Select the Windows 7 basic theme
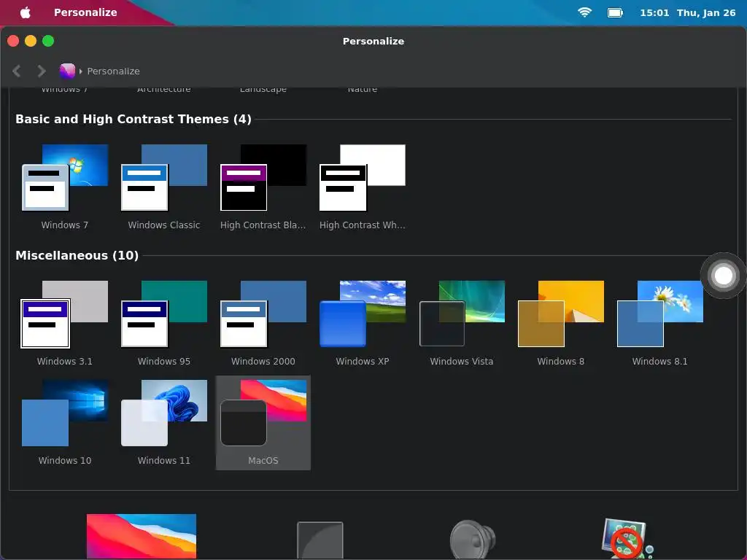 pos(65,187)
